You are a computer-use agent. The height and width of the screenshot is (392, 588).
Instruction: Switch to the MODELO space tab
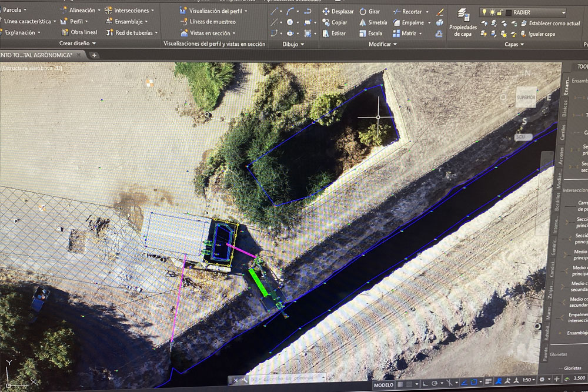pos(383,386)
